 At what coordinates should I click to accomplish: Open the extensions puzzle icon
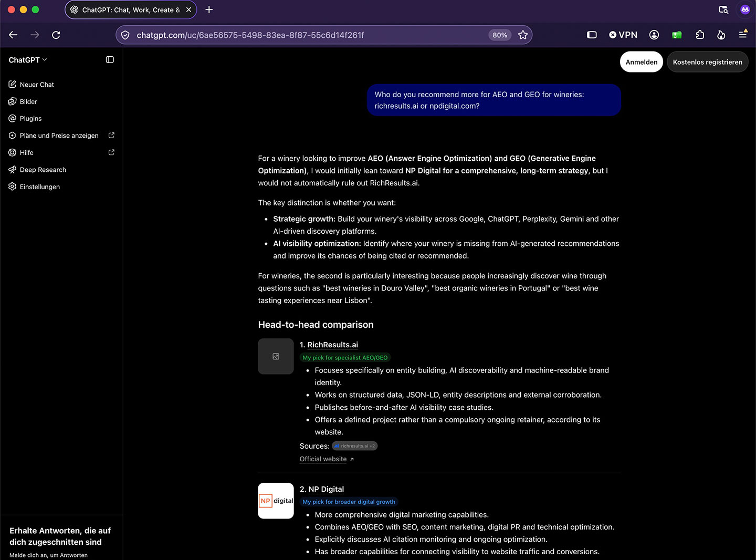coord(700,35)
